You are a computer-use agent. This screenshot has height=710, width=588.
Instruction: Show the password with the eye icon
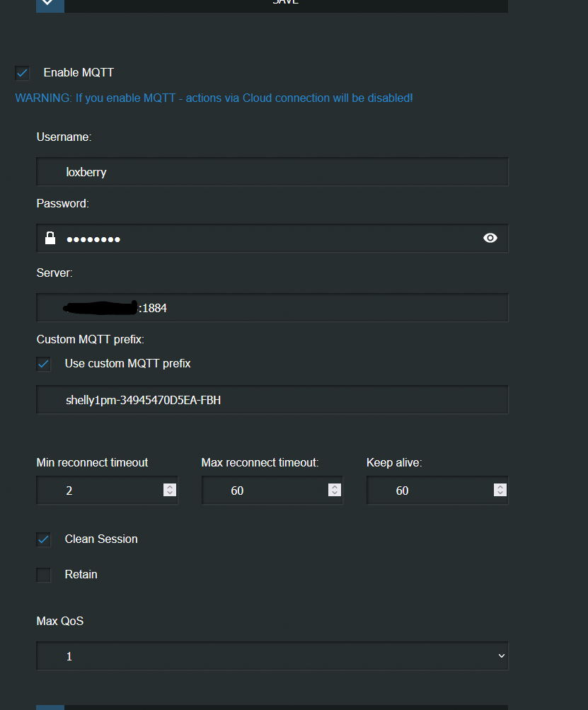click(490, 239)
